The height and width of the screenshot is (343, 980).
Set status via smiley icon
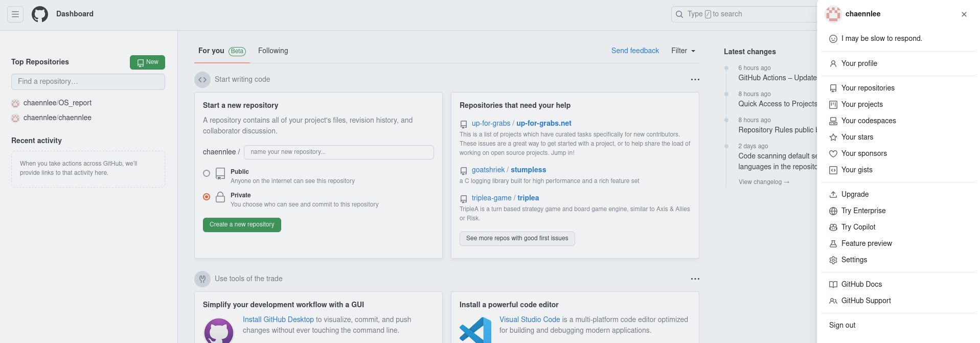[833, 39]
